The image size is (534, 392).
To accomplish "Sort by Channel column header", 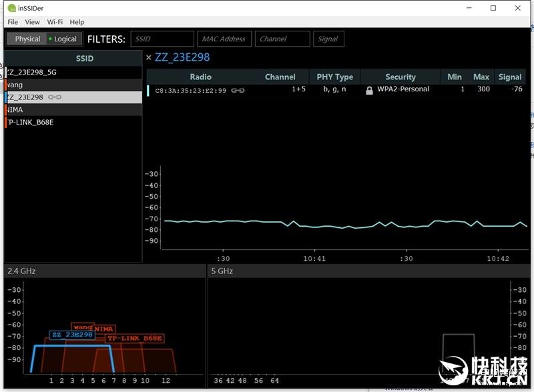I will point(280,77).
